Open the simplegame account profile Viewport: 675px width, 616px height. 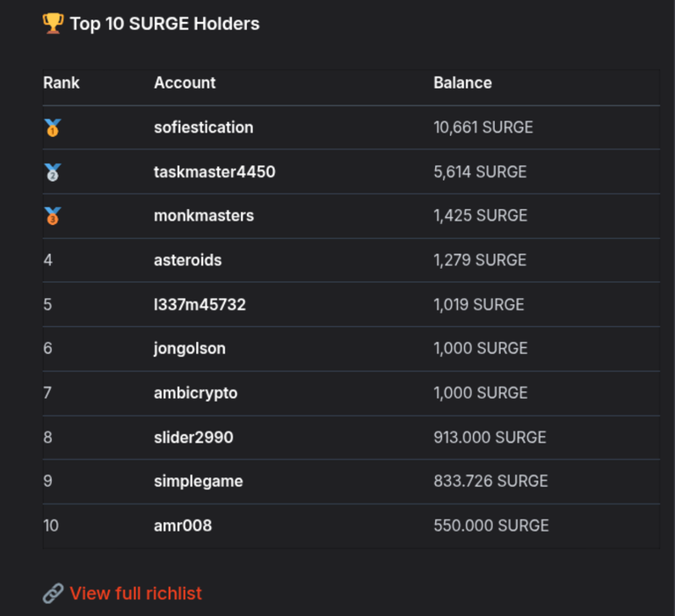tap(198, 482)
